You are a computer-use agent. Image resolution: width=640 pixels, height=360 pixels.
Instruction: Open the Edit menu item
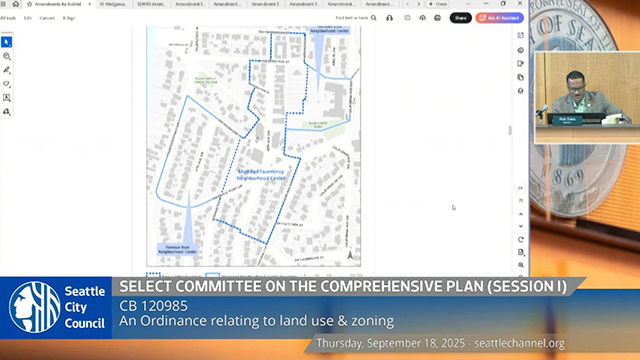click(27, 18)
